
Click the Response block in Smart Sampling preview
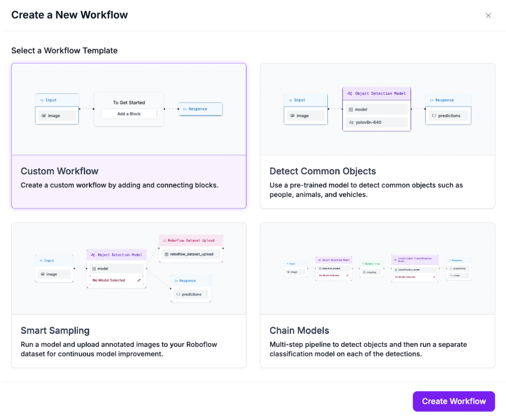point(190,288)
